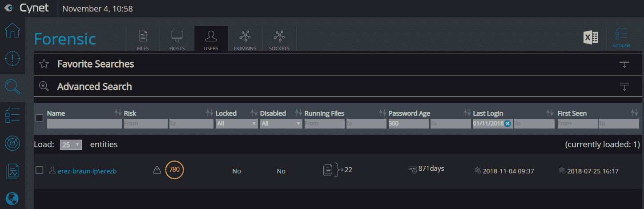Sort by the Risk column arrows
644x209 pixels.
(x=209, y=113)
